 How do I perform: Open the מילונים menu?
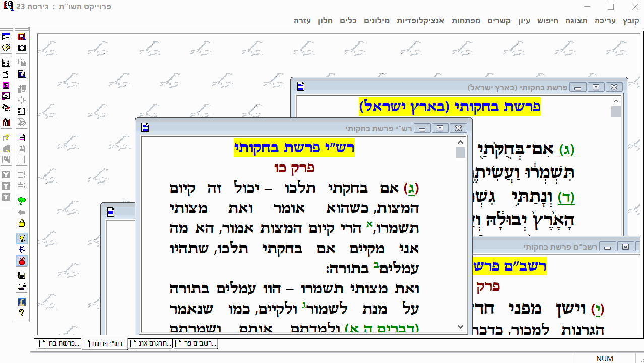[x=376, y=21]
